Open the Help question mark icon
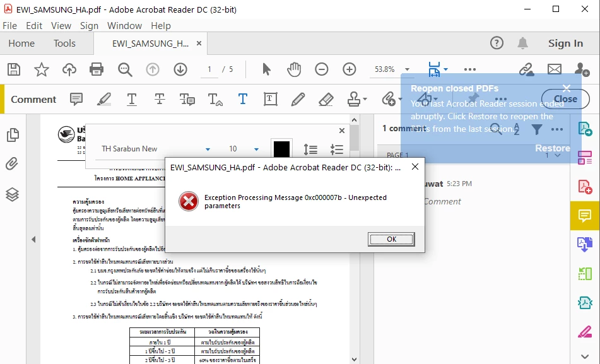Image resolution: width=600 pixels, height=364 pixels. coord(497,43)
